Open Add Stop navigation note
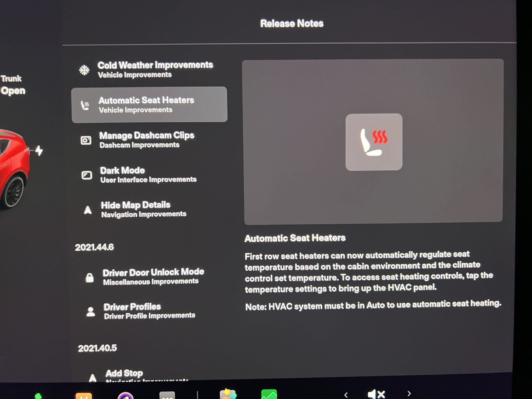The width and height of the screenshot is (532, 399). pyautogui.click(x=124, y=374)
